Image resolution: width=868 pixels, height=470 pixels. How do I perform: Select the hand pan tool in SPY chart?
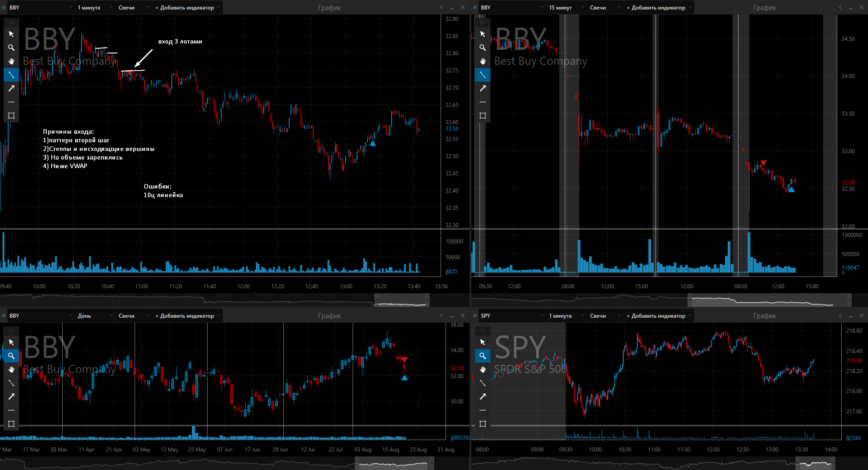[x=483, y=369]
